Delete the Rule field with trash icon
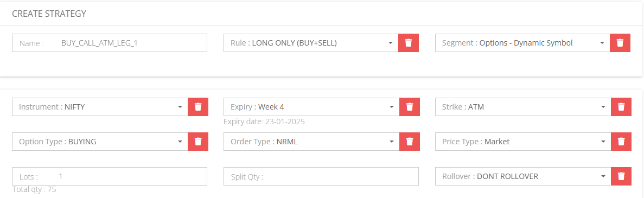 (x=408, y=43)
